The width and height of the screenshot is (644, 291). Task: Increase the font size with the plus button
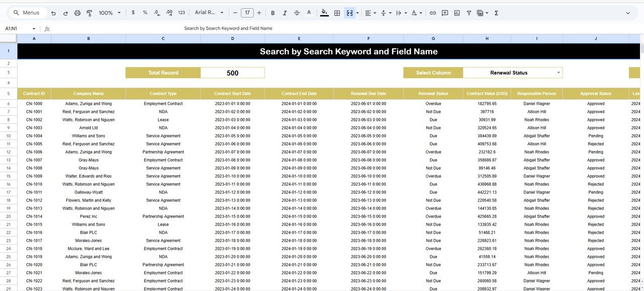coord(259,13)
